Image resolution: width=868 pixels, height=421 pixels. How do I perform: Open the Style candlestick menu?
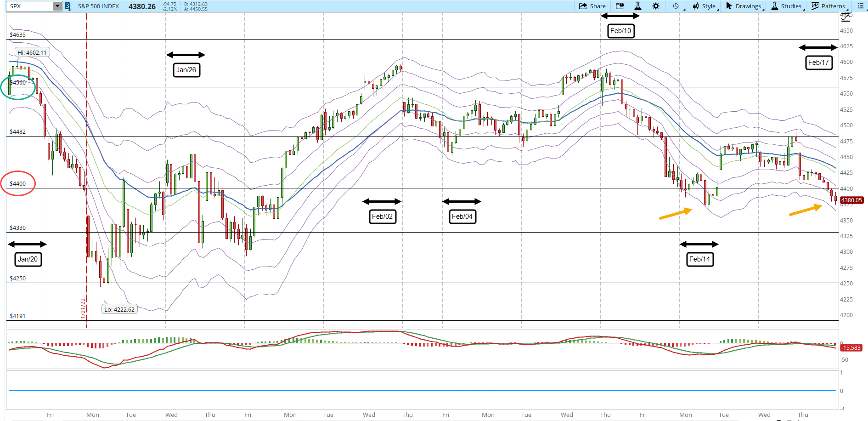point(705,6)
